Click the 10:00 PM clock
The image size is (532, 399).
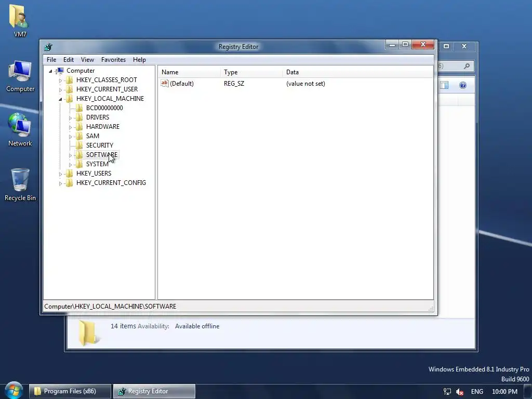[504, 392]
